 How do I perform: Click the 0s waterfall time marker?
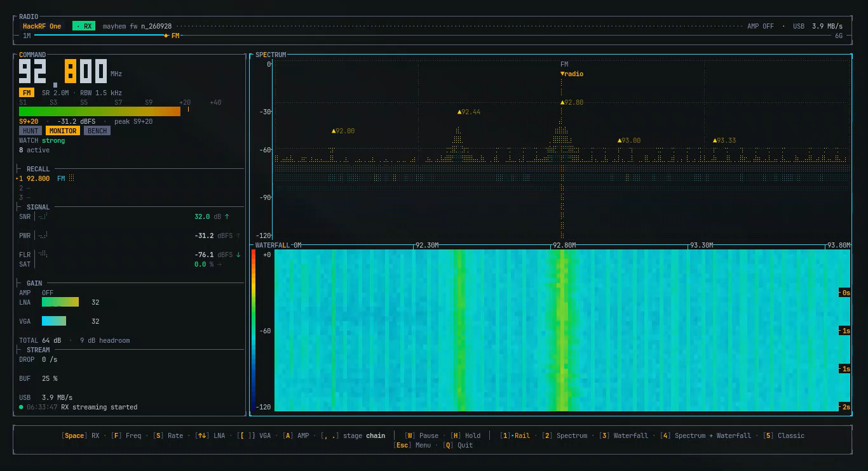point(844,293)
